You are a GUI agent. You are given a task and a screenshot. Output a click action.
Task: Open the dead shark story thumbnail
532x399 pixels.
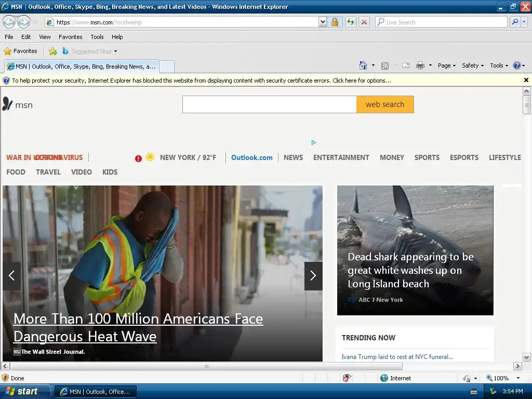click(x=415, y=250)
